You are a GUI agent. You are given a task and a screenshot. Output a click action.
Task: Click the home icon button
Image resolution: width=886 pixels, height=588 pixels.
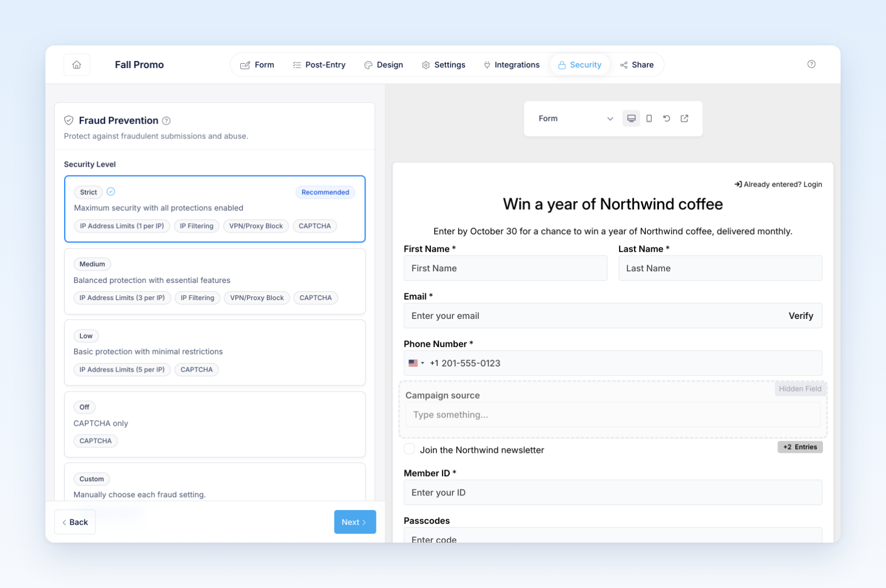click(x=77, y=65)
